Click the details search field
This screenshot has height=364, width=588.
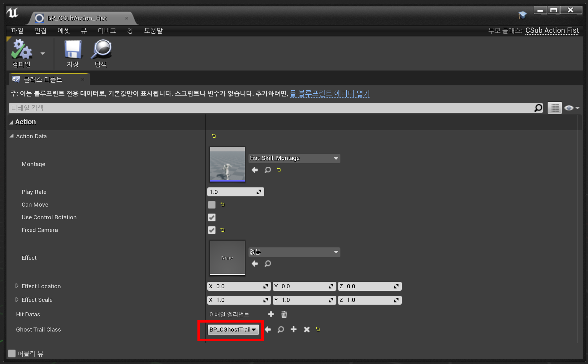270,108
